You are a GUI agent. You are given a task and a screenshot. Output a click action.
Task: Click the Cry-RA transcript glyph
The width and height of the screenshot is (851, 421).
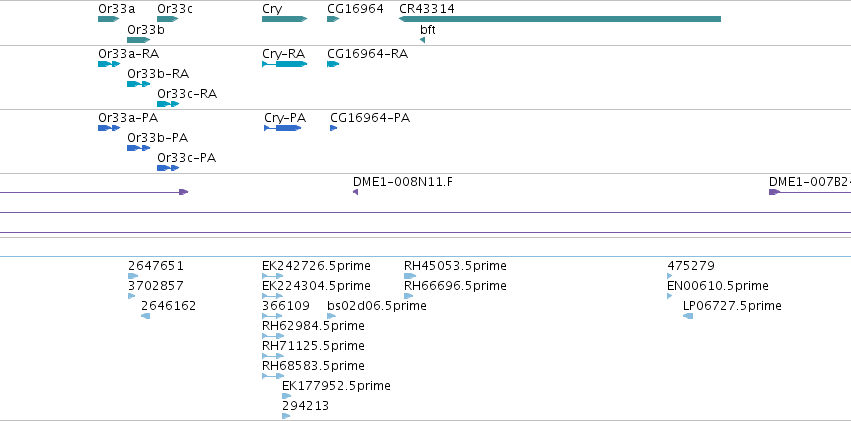point(284,64)
